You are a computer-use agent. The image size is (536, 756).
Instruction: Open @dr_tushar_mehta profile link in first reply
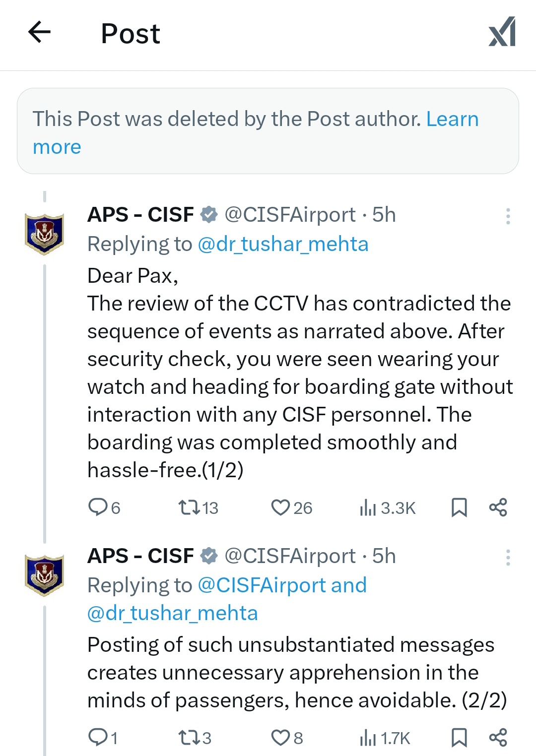pos(283,244)
